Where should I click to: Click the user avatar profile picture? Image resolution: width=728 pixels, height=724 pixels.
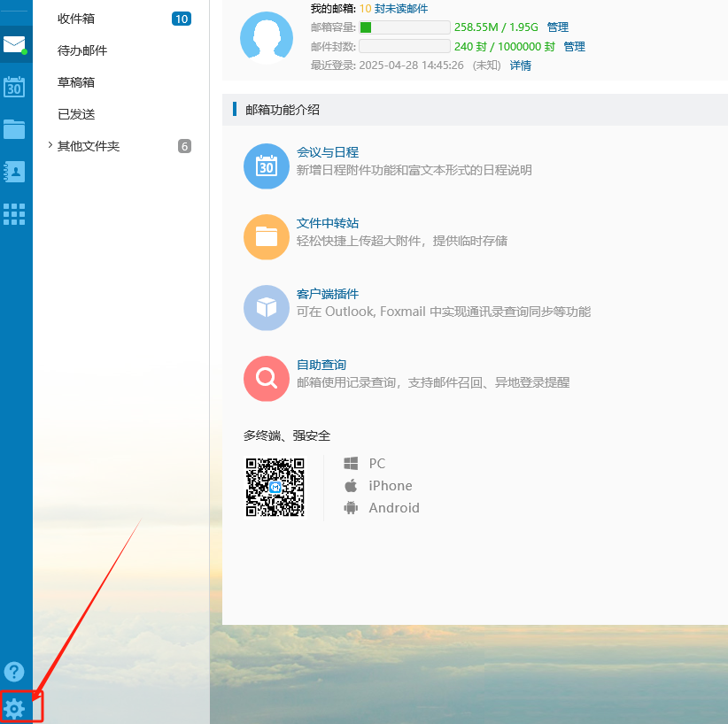(x=267, y=38)
